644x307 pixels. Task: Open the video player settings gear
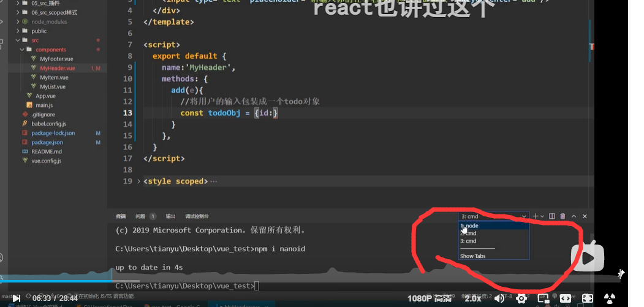pyautogui.click(x=521, y=298)
